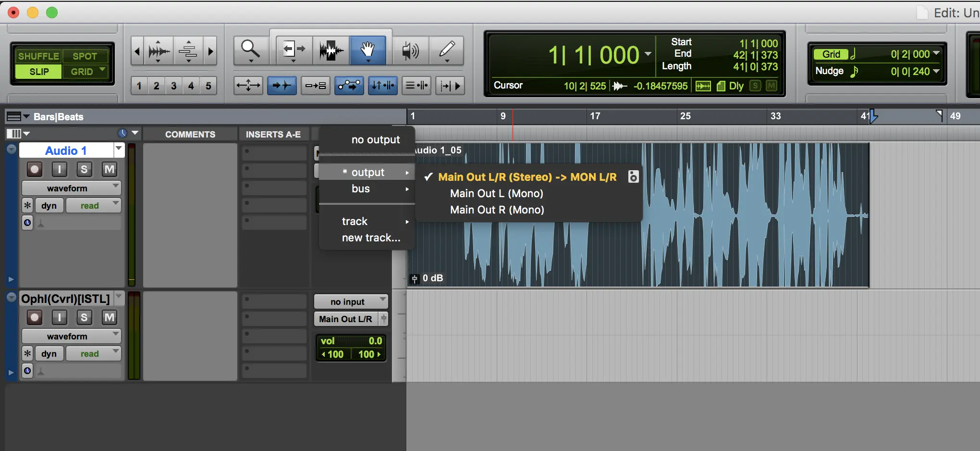Click the horizontal zoom in arrow
The height and width of the screenshot is (451, 980).
(x=210, y=51)
